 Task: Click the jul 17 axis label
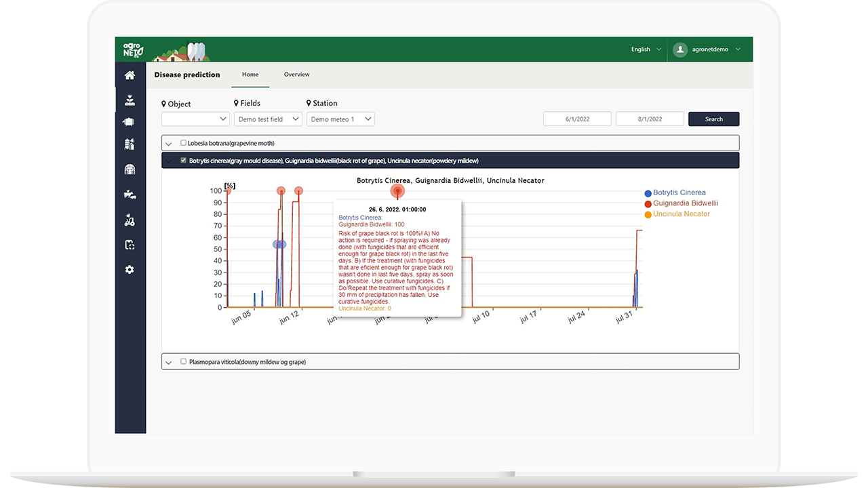528,317
